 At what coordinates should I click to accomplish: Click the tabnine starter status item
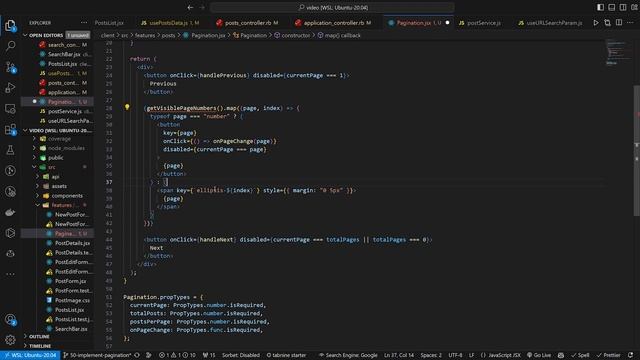click(x=287, y=356)
